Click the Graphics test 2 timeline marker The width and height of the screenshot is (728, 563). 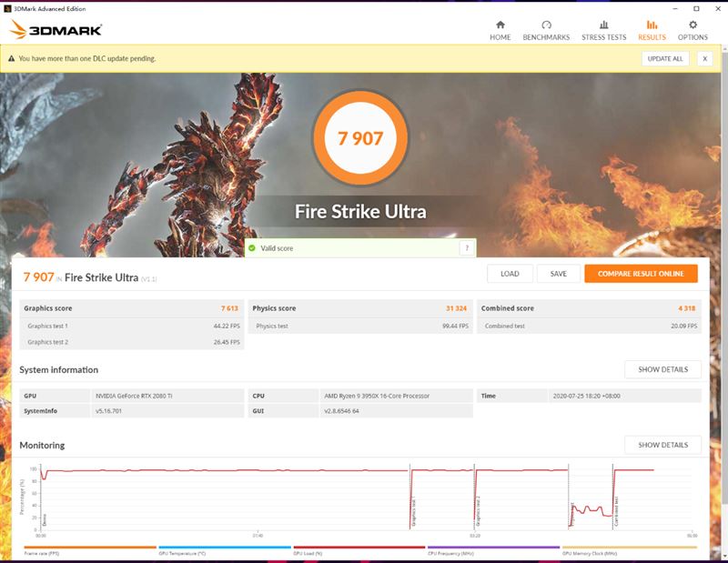point(477,511)
